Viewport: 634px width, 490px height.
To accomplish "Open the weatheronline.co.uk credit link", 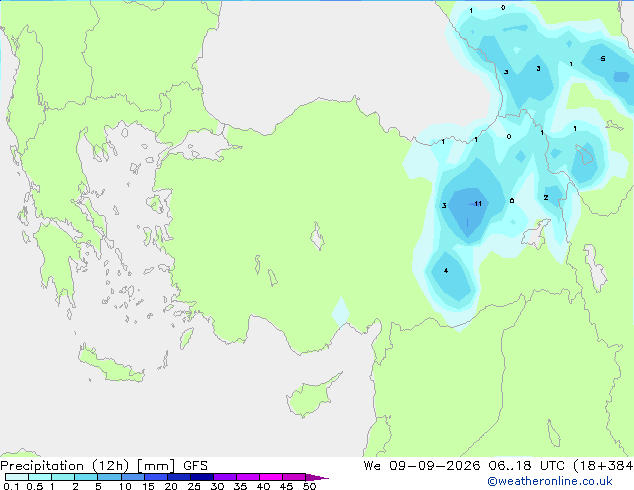I will [x=550, y=481].
